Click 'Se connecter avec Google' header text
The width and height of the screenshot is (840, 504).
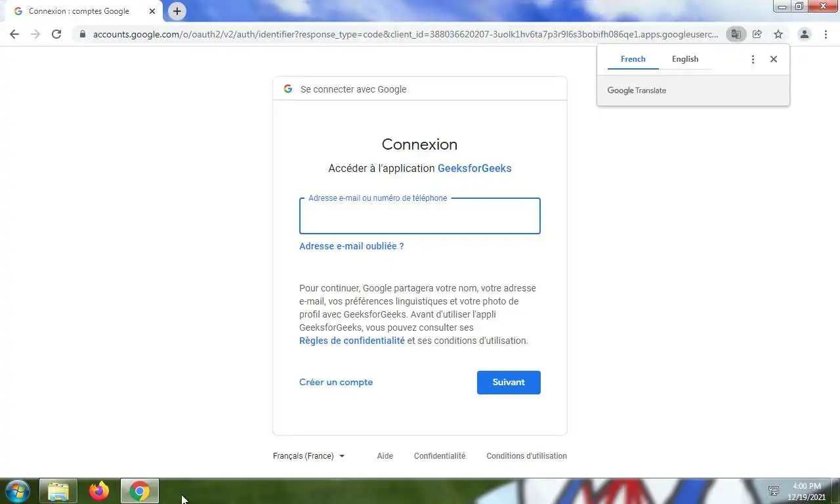pos(353,89)
